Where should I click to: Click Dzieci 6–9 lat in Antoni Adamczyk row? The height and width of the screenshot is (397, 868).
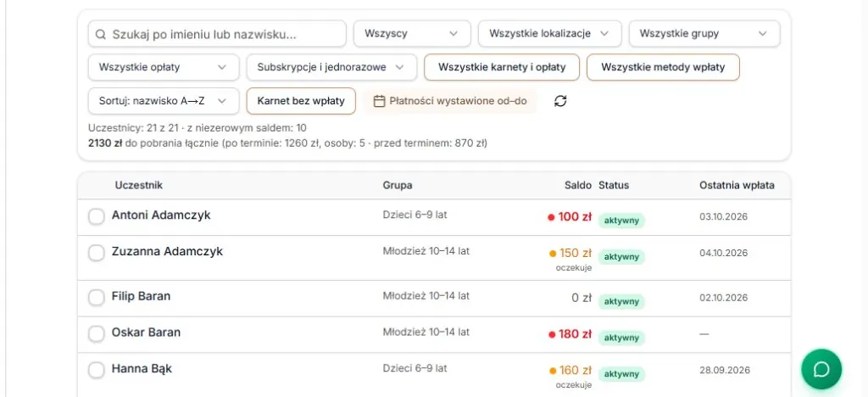(x=415, y=215)
